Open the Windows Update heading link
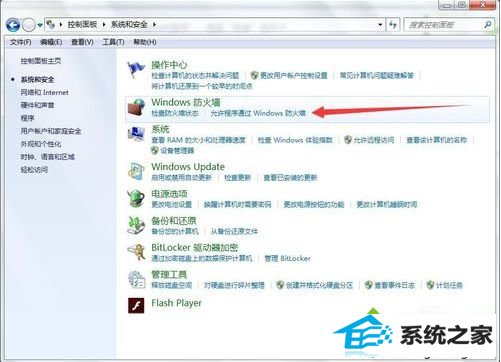This screenshot has height=362, width=501. click(188, 167)
